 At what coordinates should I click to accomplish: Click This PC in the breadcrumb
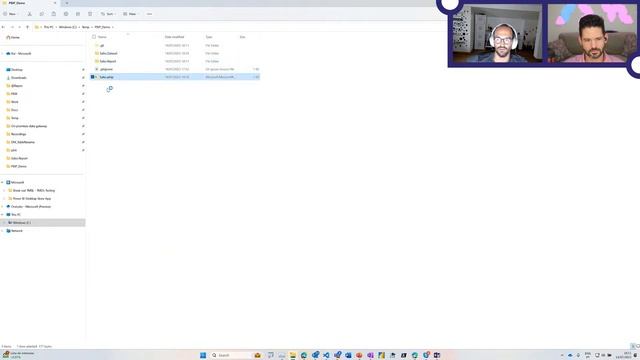[x=49, y=27]
